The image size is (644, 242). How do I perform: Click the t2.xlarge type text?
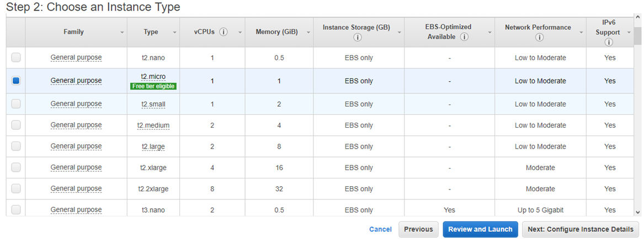tap(153, 167)
